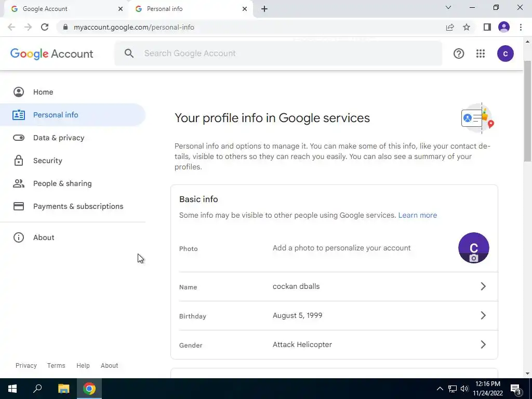Open the Chrome profile icon
This screenshot has height=399, width=532.
[504, 27]
